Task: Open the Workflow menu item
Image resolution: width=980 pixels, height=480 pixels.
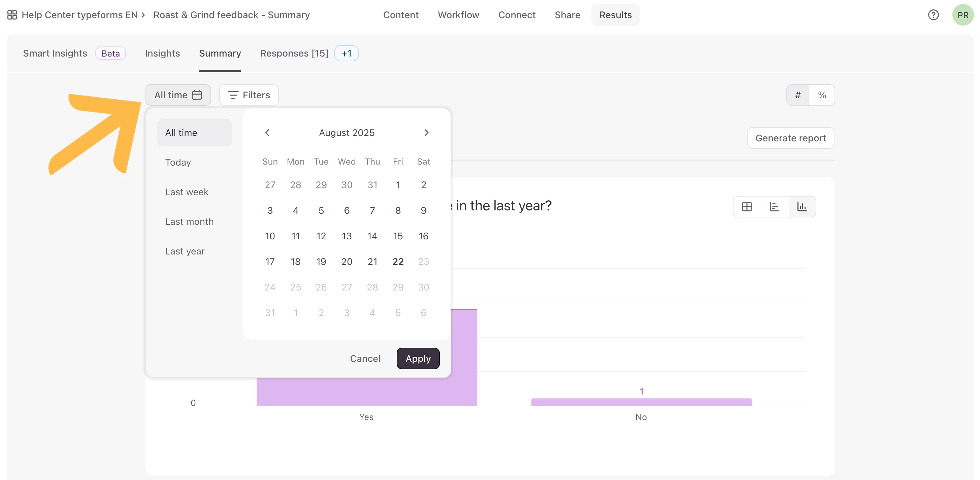Action: 458,15
